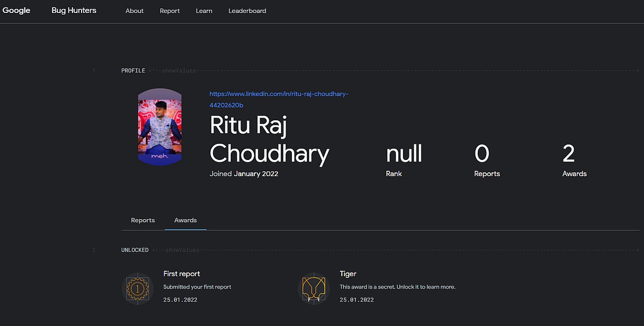Open the Report navigation item
The image size is (644, 326).
click(170, 11)
